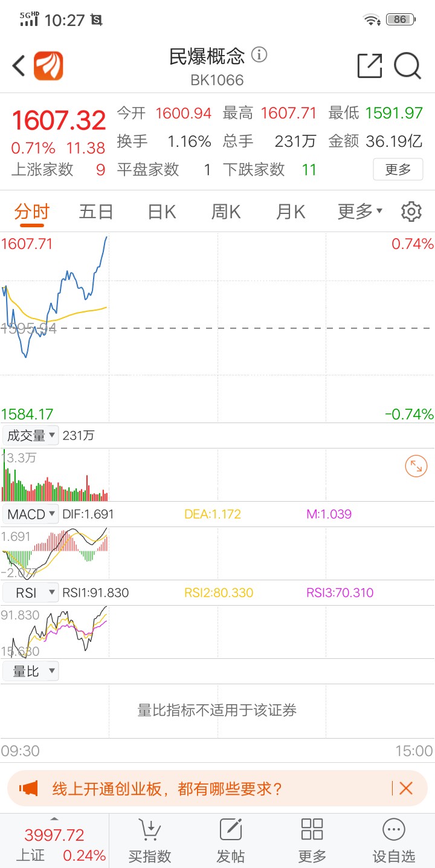This screenshot has width=435, height=868.
Task: Switch to the 日K tab
Action: (162, 212)
